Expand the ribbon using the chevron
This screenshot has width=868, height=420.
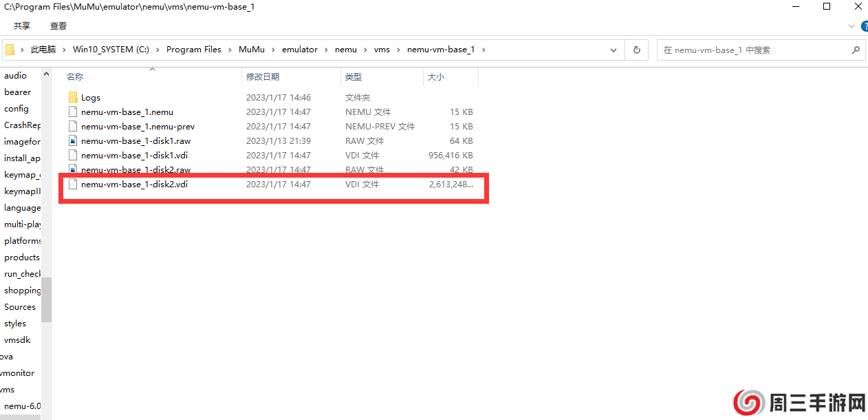click(x=850, y=26)
